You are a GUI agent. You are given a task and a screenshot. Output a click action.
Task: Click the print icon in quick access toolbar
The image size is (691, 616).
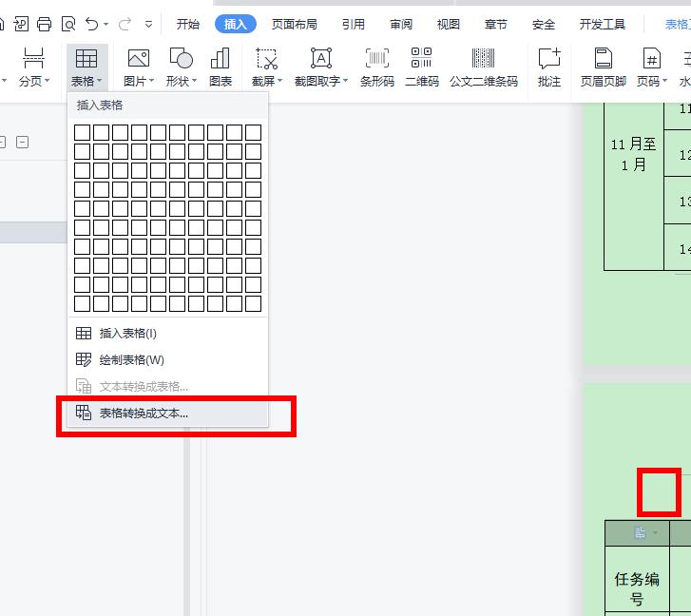44,24
